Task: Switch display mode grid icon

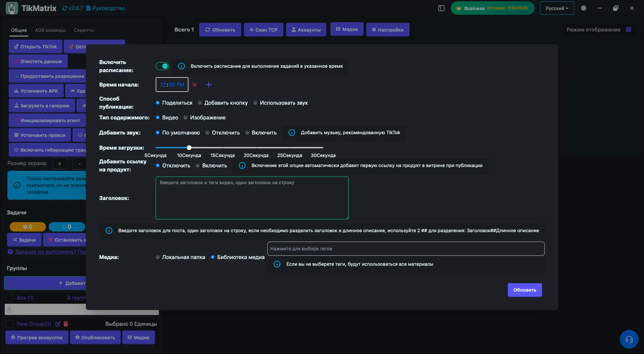Action: click(x=629, y=30)
